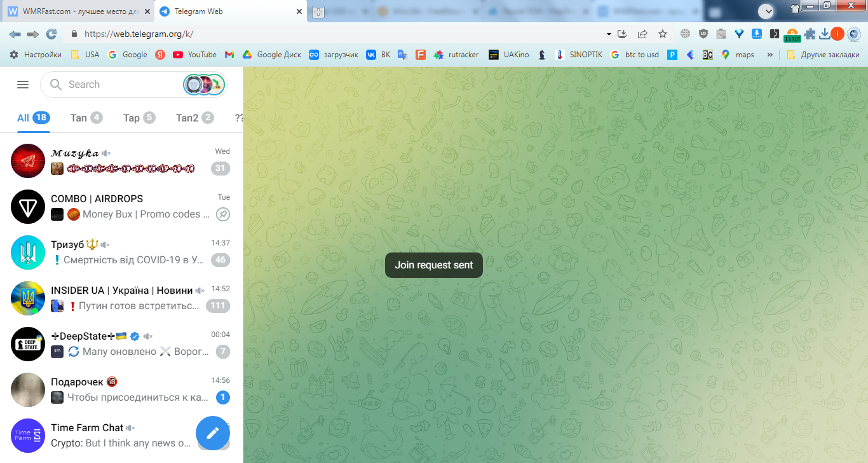Click the INSIDER UA avatar with coat of arms

[x=28, y=298]
